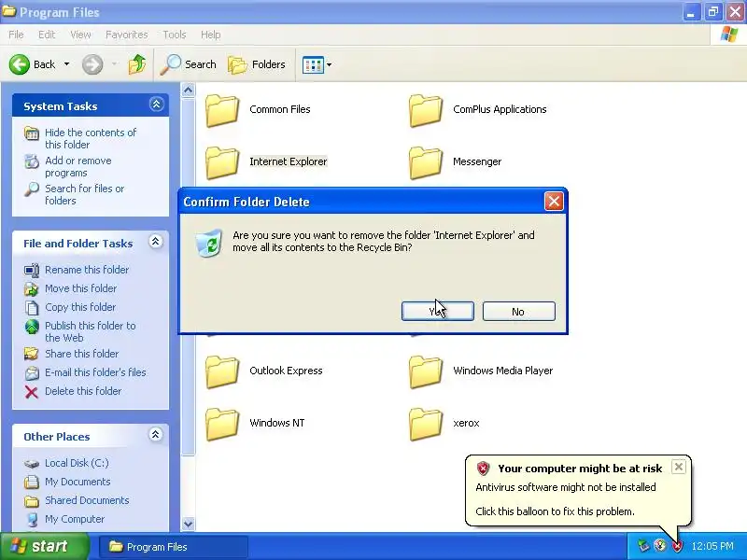Click the red X Delete icon

point(32,391)
